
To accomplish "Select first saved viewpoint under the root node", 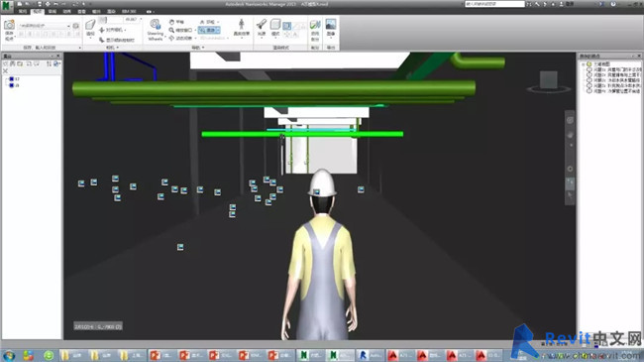I will pyautogui.click(x=614, y=69).
